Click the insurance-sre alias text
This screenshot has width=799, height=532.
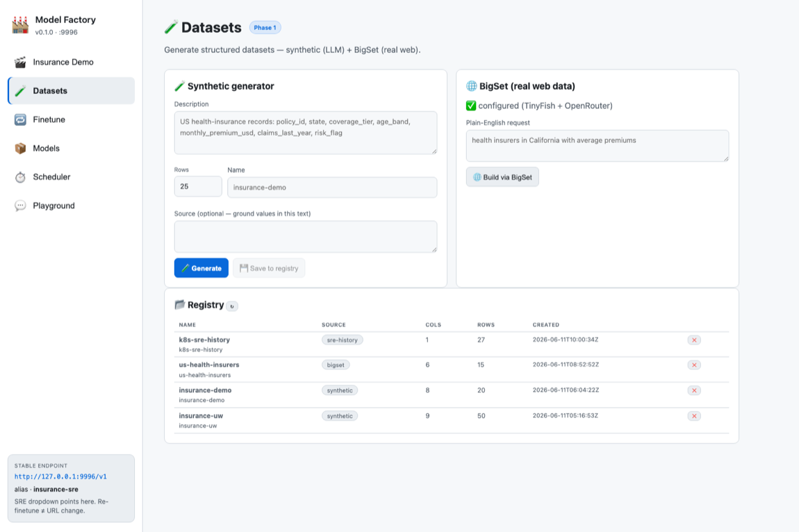click(56, 489)
